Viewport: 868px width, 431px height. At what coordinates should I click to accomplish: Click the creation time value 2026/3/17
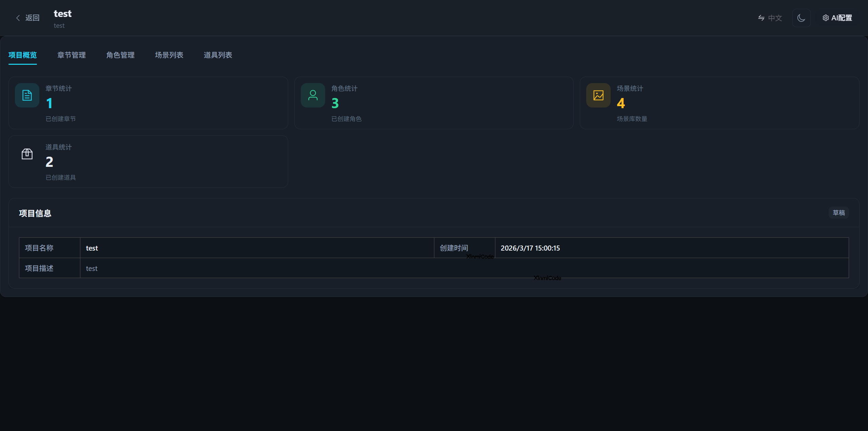[x=530, y=248]
